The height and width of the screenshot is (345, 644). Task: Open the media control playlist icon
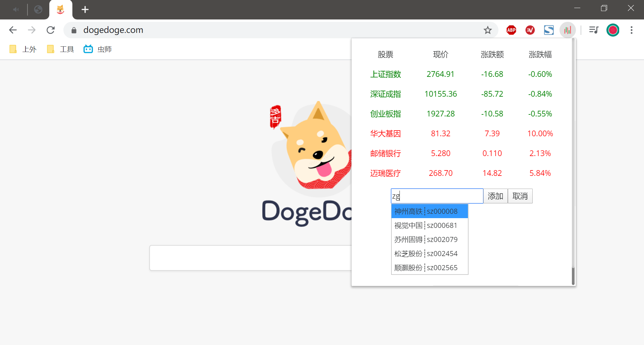click(594, 30)
